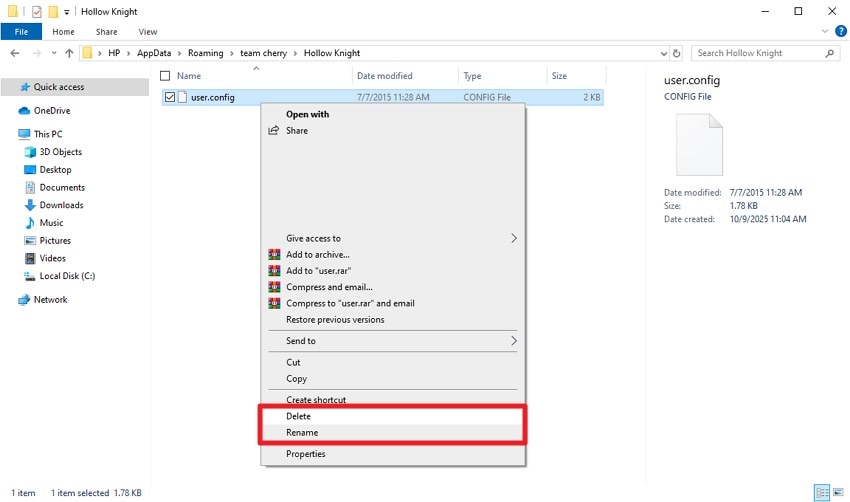This screenshot has height=502, width=850.
Task: Uncheck the user.config file checkbox
Action: 170,97
